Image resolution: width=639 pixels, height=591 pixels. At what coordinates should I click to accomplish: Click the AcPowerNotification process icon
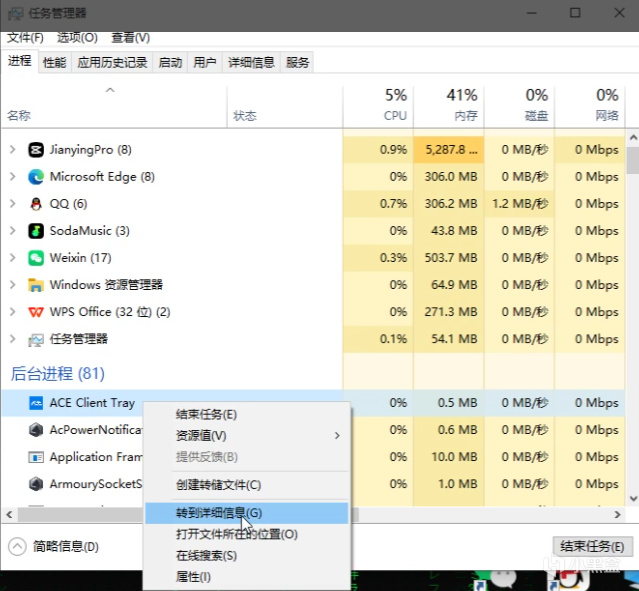[x=36, y=430]
